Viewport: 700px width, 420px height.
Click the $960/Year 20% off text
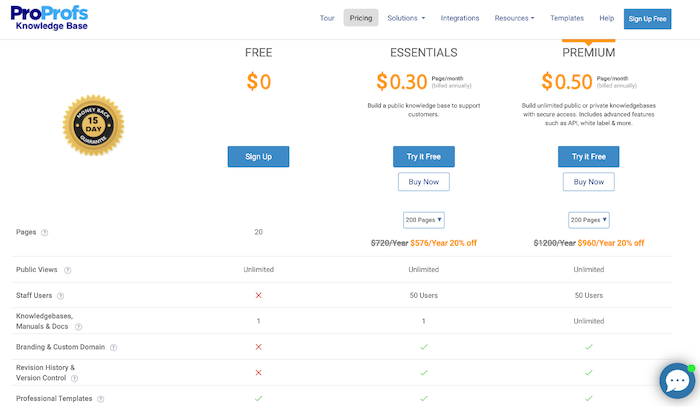[x=611, y=243]
